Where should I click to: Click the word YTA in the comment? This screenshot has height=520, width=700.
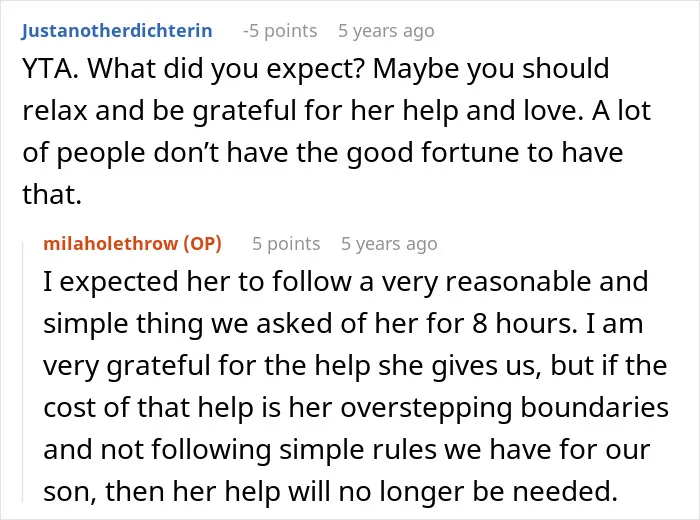[47, 69]
